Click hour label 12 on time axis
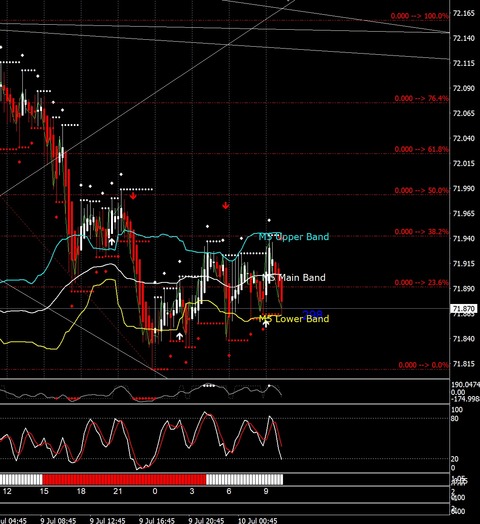480x524 pixels. click(x=7, y=491)
